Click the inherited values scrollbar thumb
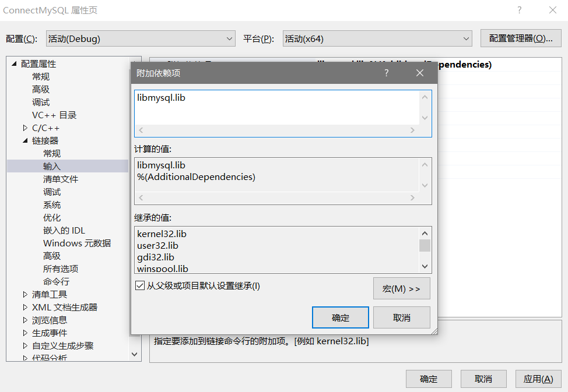 point(425,245)
